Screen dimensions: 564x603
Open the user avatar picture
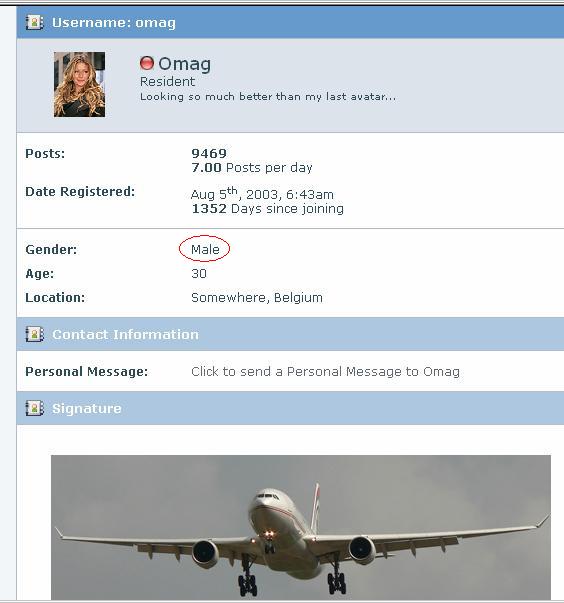pos(79,84)
